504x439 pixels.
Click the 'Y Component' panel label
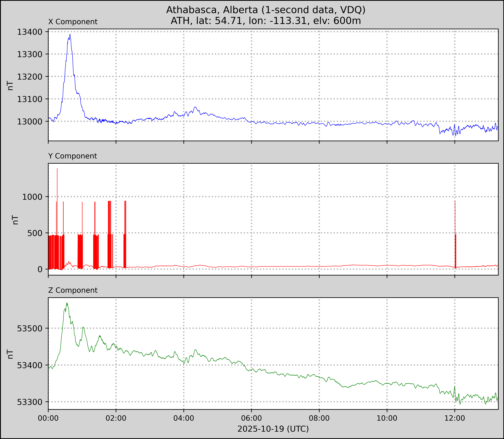(x=73, y=156)
